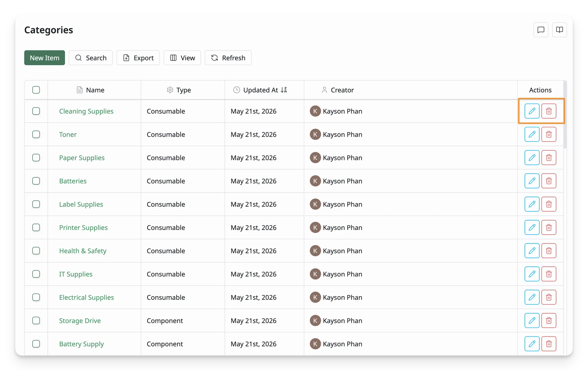Click Component type in Storage Drive row
588x371 pixels.
point(165,321)
